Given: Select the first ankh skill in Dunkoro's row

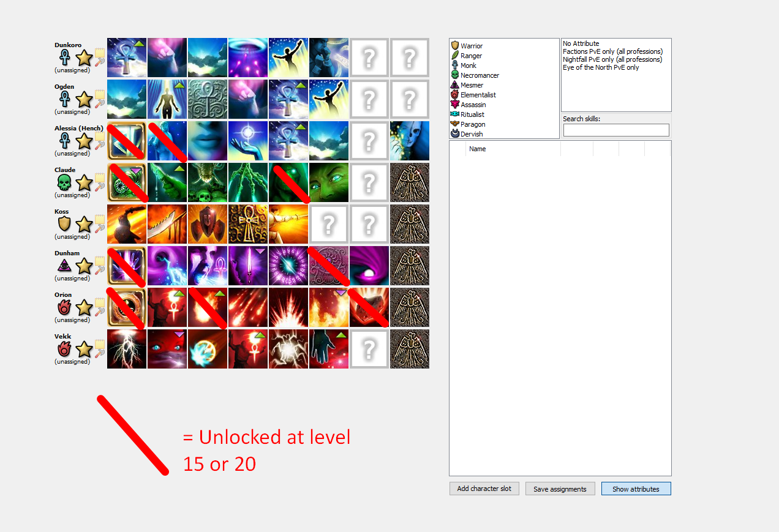Looking at the screenshot, I should pos(127,58).
